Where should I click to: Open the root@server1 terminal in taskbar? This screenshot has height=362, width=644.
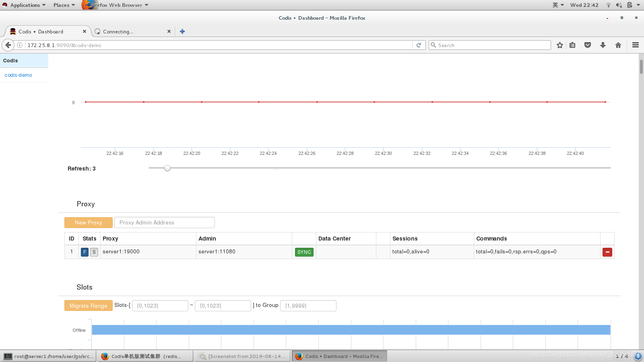(x=48, y=356)
